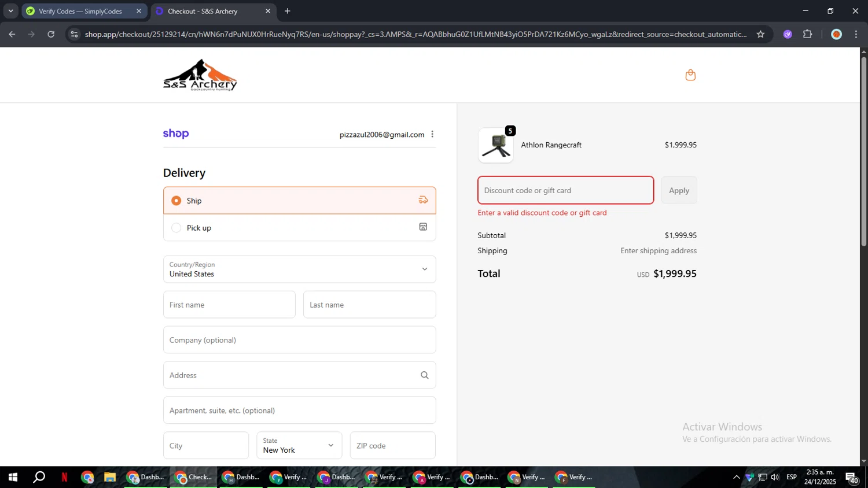The height and width of the screenshot is (488, 868).
Task: View site information icon in address bar
Action: [x=74, y=34]
